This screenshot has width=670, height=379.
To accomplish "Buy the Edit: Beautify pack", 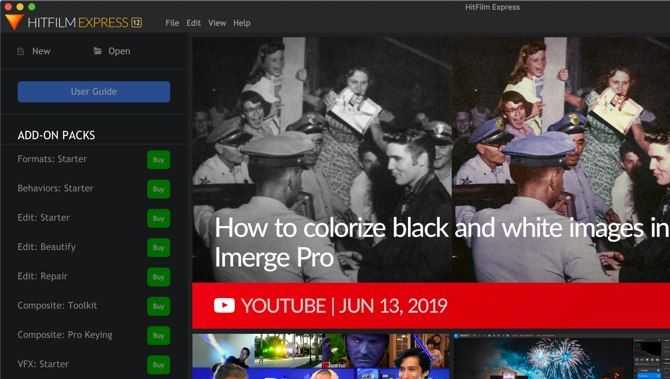I will [x=159, y=247].
